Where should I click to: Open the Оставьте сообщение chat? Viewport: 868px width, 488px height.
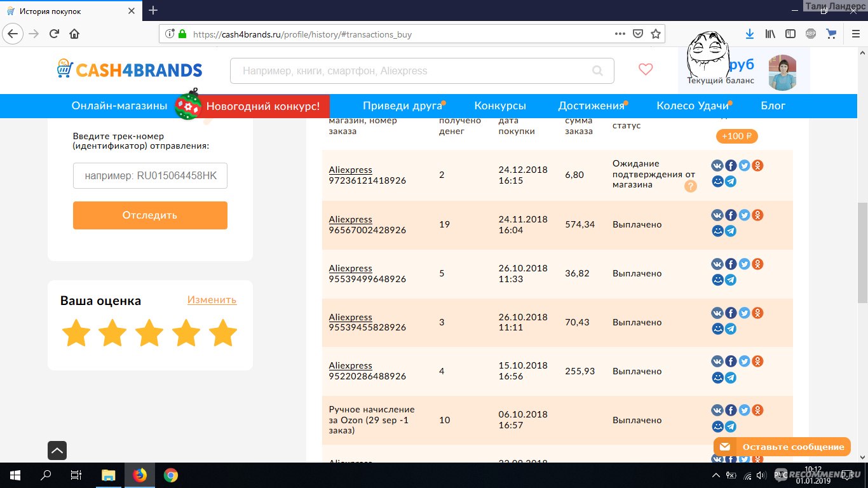(782, 447)
